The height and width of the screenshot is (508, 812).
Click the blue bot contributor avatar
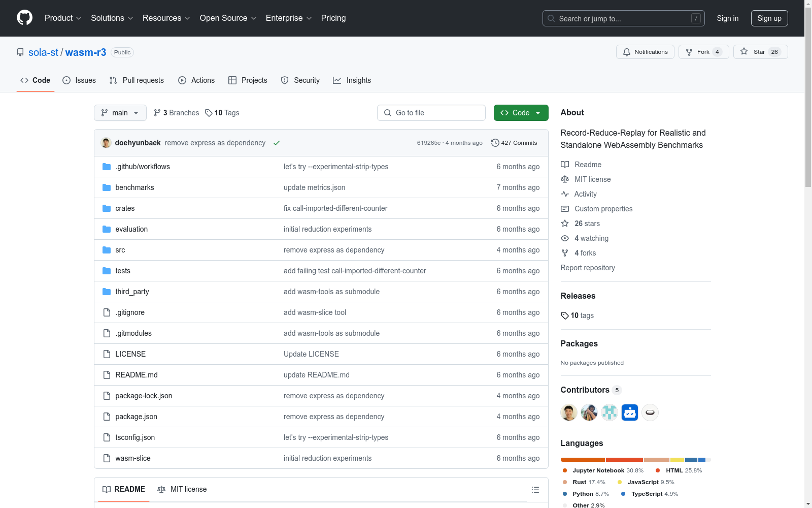tap(630, 412)
